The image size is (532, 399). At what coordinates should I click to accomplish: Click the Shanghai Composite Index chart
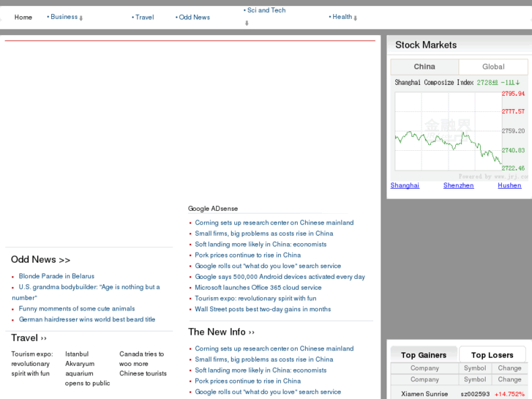tap(461, 130)
